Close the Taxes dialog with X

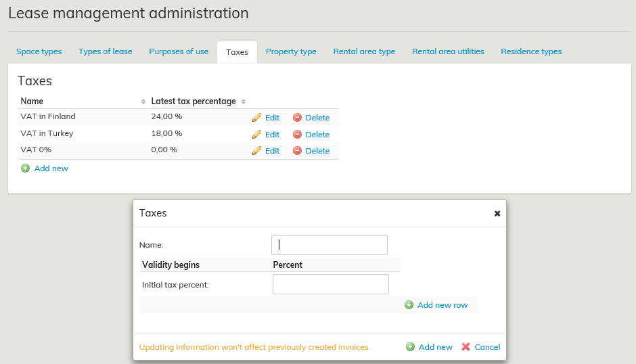point(497,213)
